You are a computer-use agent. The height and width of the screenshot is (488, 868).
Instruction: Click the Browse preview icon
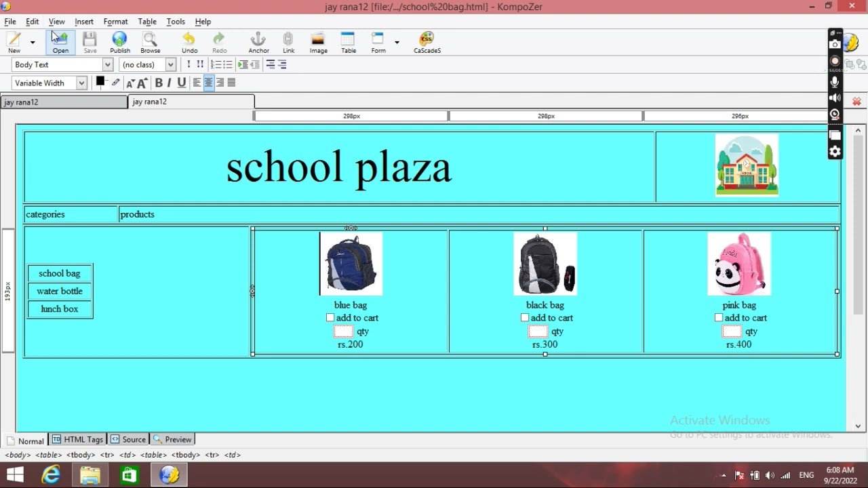point(150,42)
